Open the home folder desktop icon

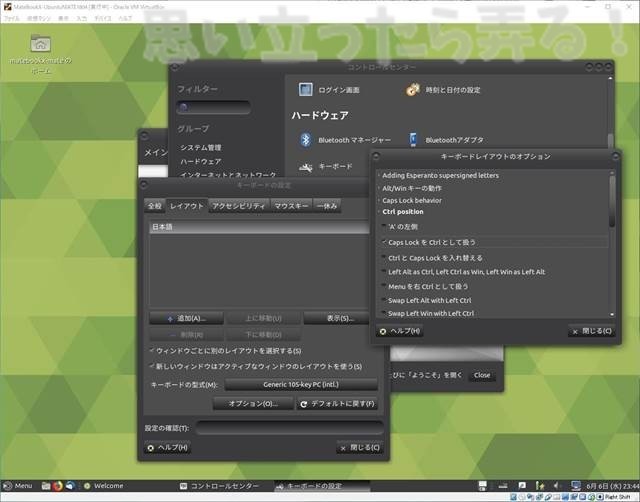40,44
